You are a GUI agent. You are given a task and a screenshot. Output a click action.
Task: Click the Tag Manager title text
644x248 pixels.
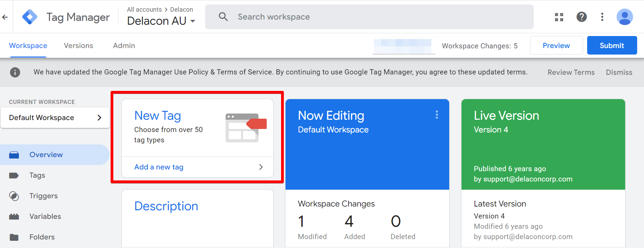(78, 17)
